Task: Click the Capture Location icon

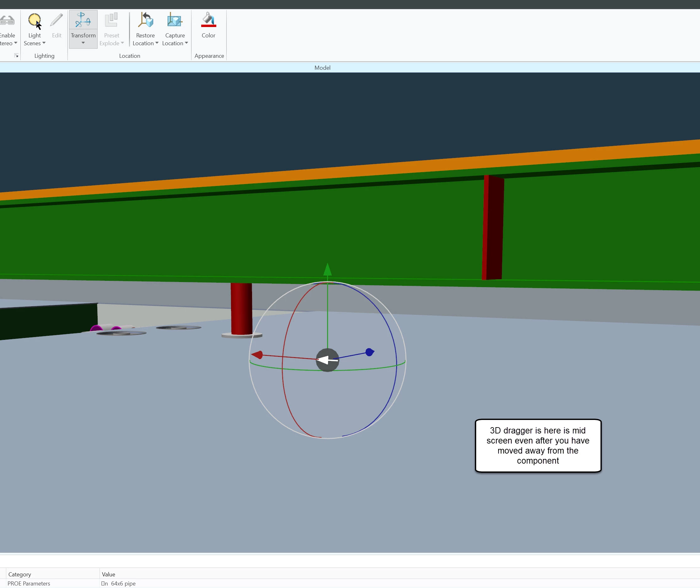Action: pos(175,20)
